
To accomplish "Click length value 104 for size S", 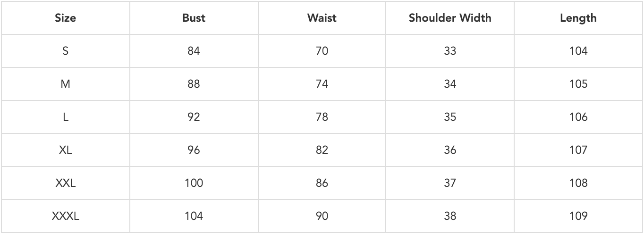I will coord(578,51).
